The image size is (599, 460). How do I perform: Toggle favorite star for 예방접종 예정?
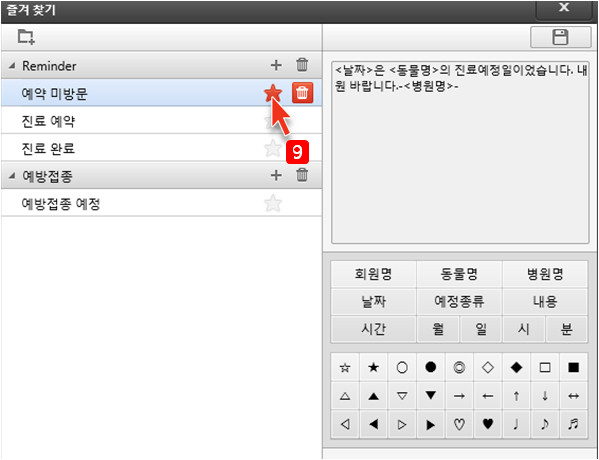[273, 203]
